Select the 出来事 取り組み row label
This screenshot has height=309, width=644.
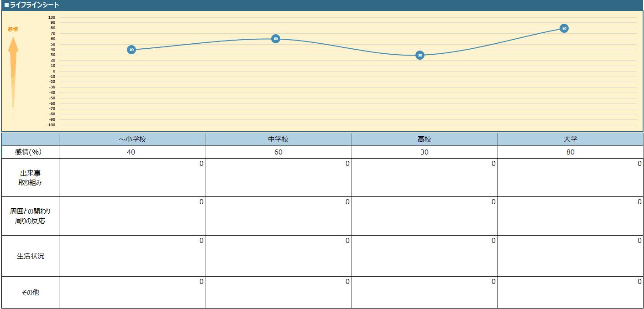31,178
